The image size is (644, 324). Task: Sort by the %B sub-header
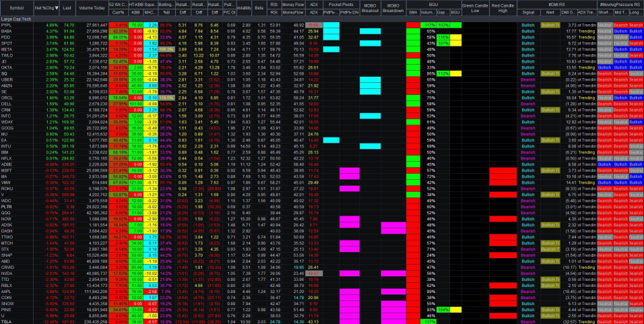pos(167,13)
